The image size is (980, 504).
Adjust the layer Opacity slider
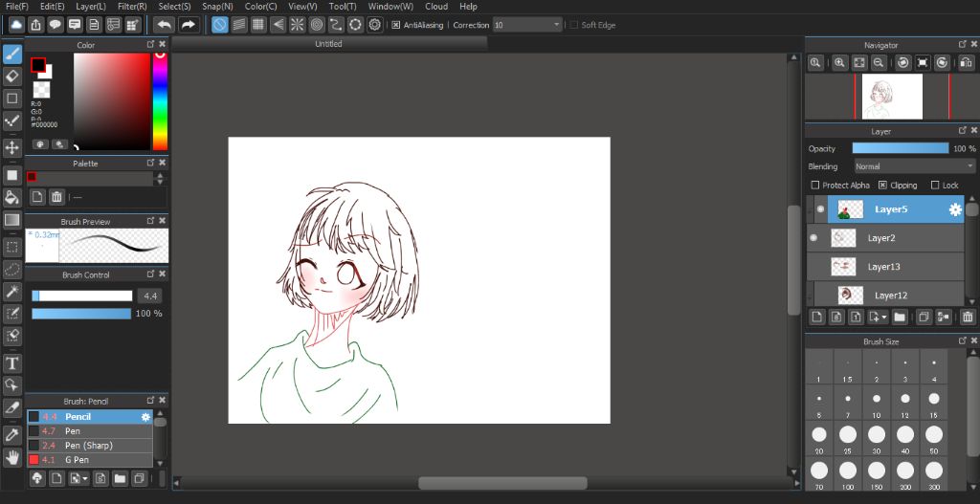(x=900, y=148)
